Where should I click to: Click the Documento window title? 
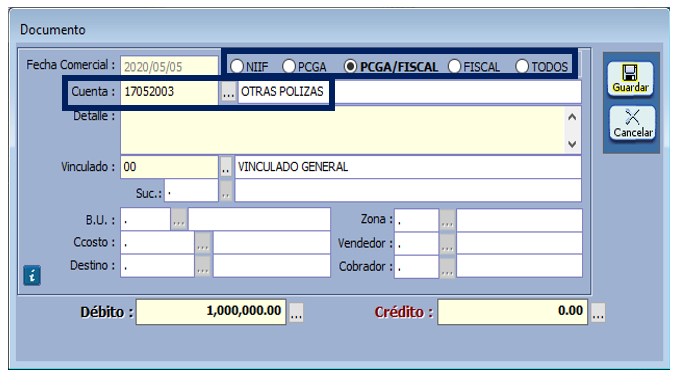point(53,30)
